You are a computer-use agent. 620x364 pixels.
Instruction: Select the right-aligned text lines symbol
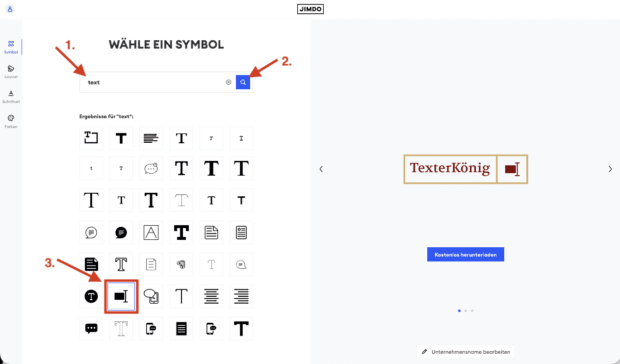[241, 296]
